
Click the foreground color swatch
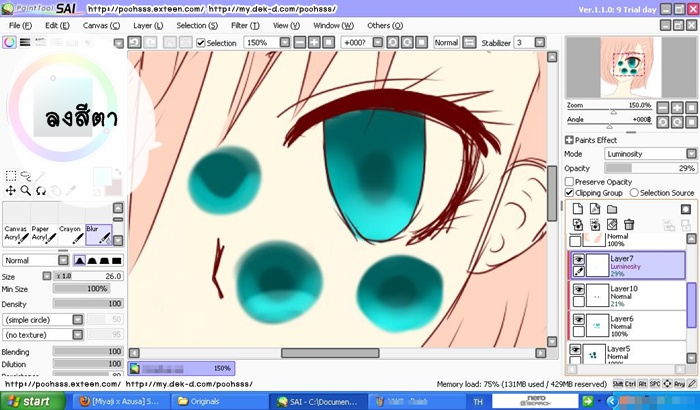[x=102, y=176]
